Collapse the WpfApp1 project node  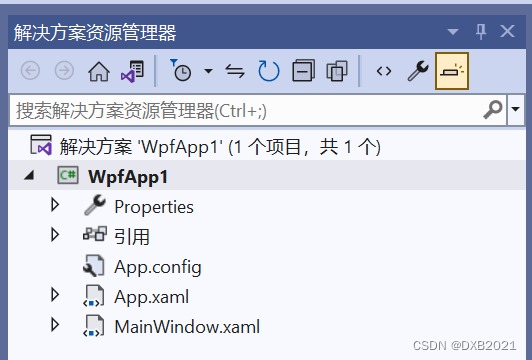[x=30, y=175]
